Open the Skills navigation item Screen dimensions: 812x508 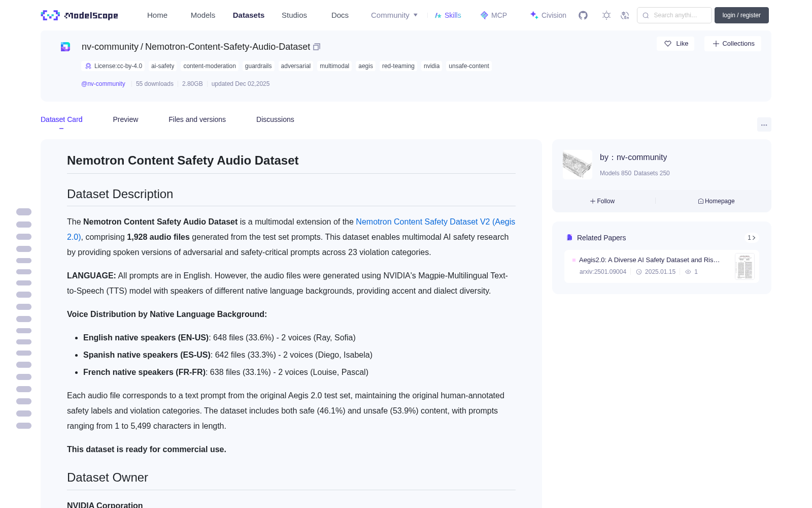[x=448, y=15]
